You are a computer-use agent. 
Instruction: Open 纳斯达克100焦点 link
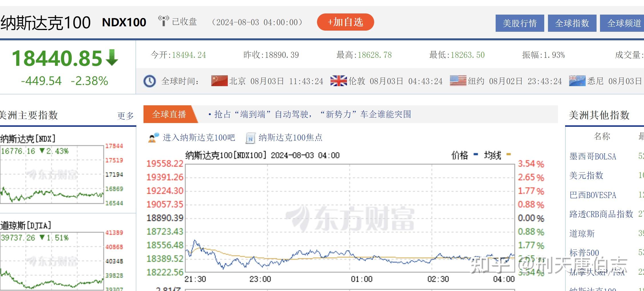(x=290, y=138)
